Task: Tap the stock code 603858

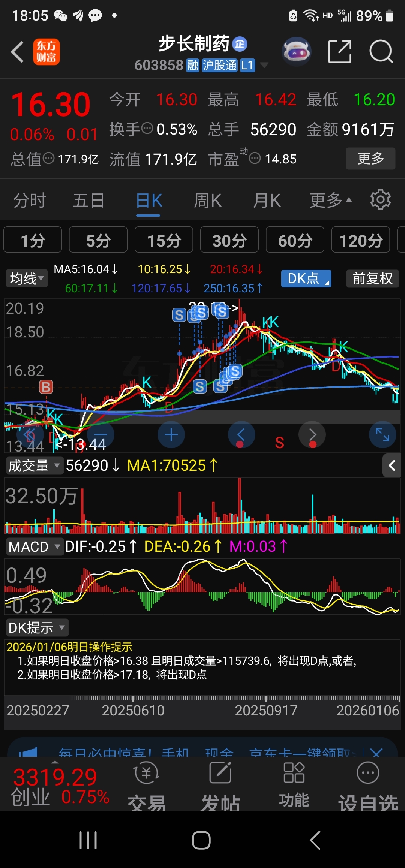Action: (159, 66)
